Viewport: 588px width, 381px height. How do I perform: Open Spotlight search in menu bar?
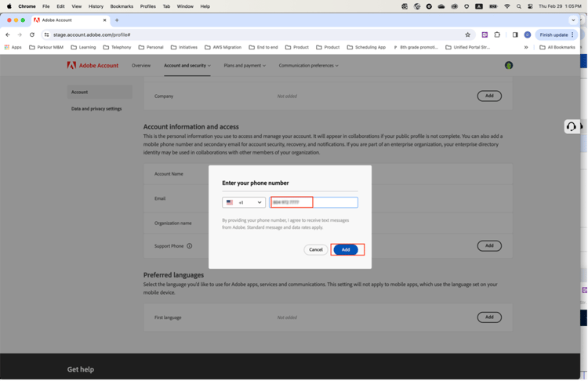(519, 6)
